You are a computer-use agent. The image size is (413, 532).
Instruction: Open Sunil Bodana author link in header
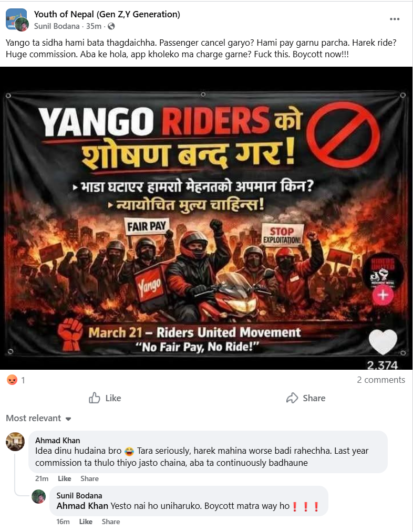click(x=57, y=26)
